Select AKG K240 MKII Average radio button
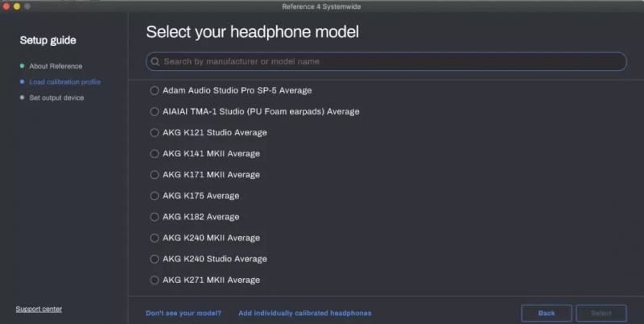The width and height of the screenshot is (644, 324). [x=155, y=238]
